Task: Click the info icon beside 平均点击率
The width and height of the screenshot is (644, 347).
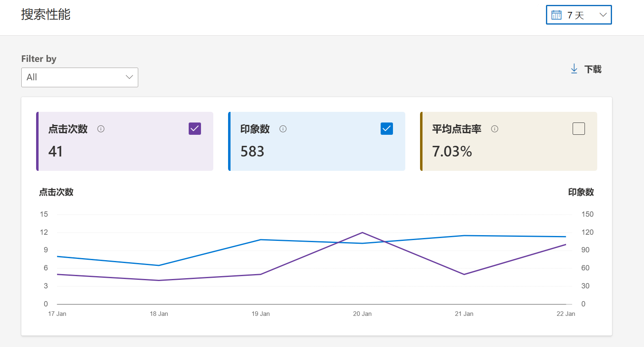Action: click(495, 129)
